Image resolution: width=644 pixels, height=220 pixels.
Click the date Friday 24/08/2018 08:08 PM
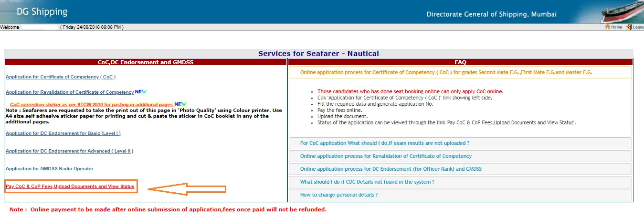tap(92, 27)
